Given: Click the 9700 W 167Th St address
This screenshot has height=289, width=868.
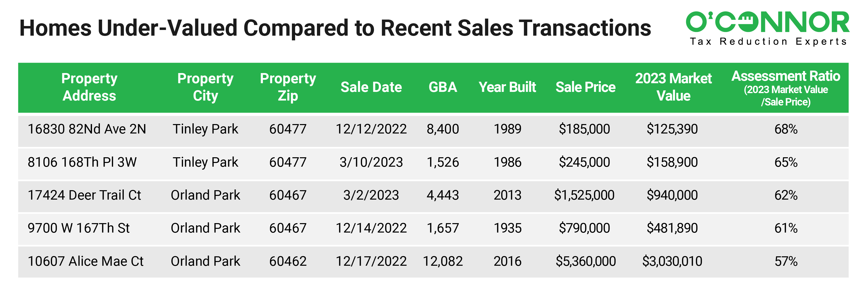Looking at the screenshot, I should tap(79, 228).
